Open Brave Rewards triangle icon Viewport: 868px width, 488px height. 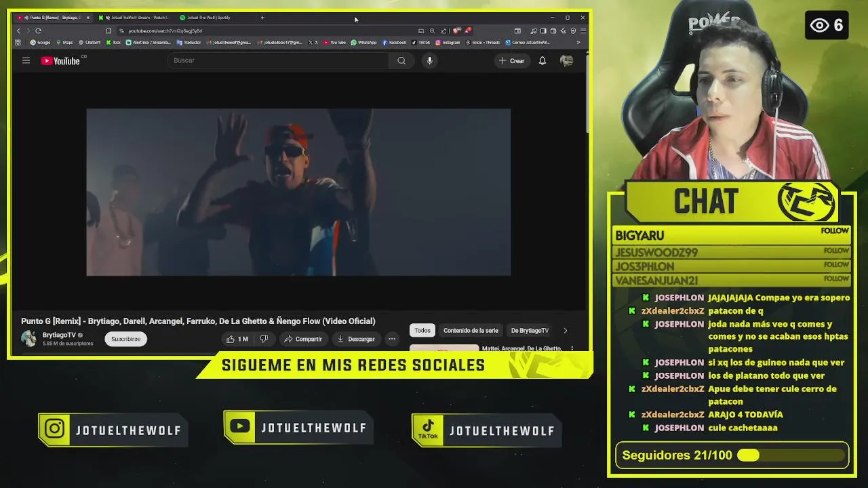468,30
